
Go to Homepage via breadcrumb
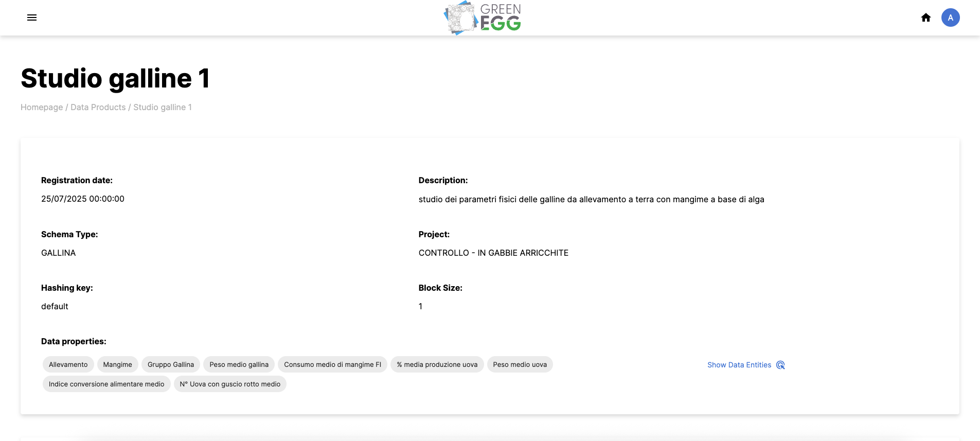(x=42, y=107)
